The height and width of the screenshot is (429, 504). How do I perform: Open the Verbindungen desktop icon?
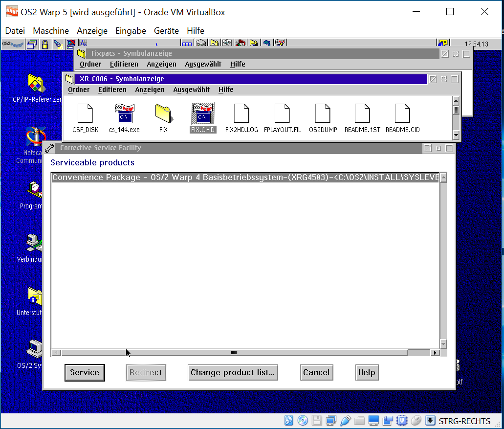click(x=34, y=243)
